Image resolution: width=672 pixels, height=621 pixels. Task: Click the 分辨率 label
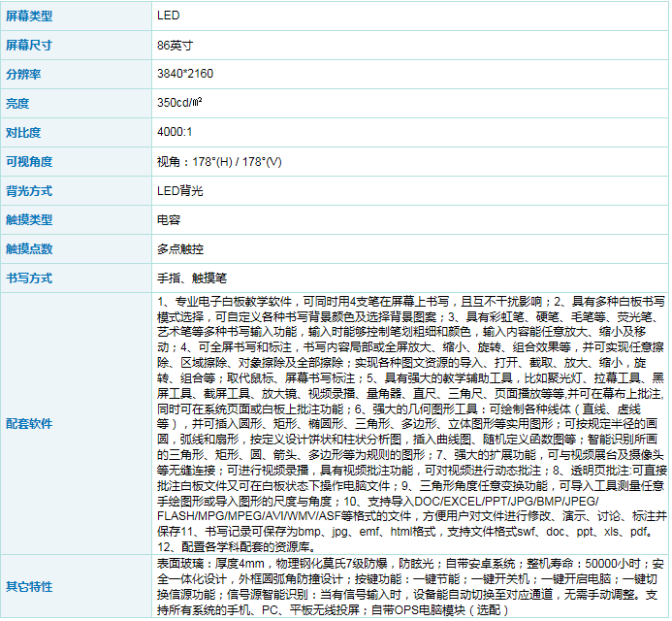coord(23,74)
